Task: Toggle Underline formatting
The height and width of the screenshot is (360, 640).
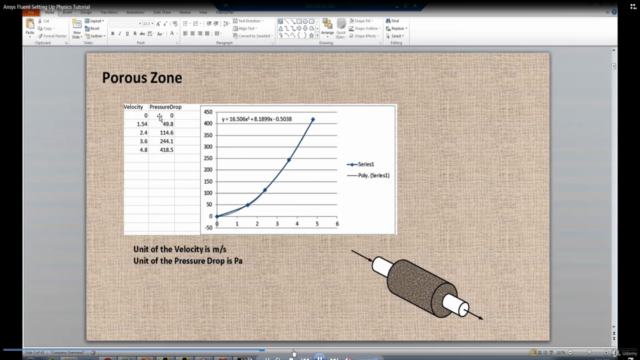Action: [x=127, y=34]
